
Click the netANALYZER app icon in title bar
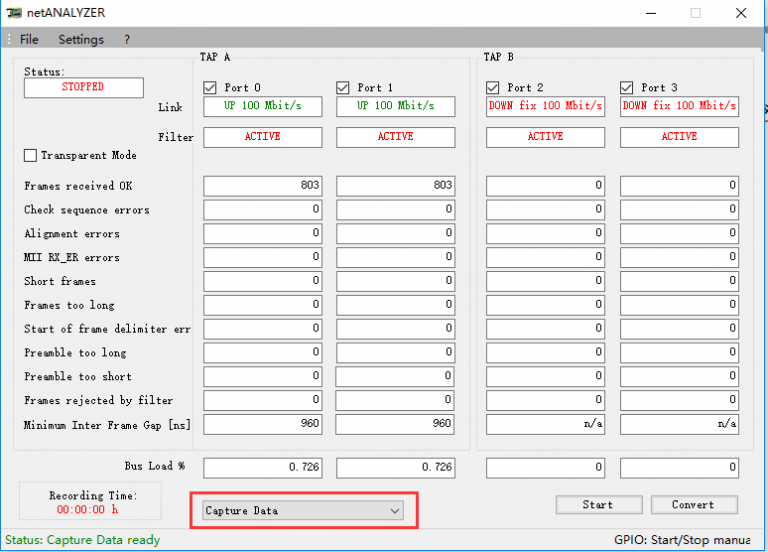[x=14, y=12]
